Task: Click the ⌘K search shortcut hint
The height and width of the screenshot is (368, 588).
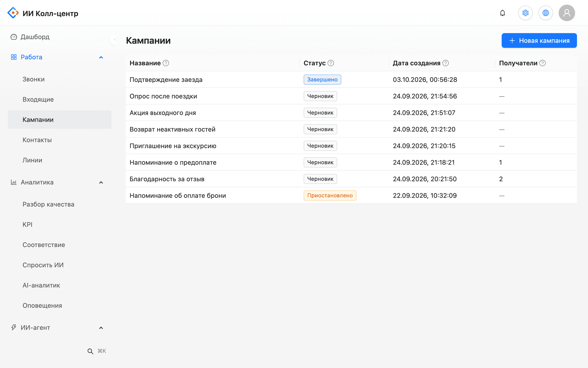Action: (102, 351)
